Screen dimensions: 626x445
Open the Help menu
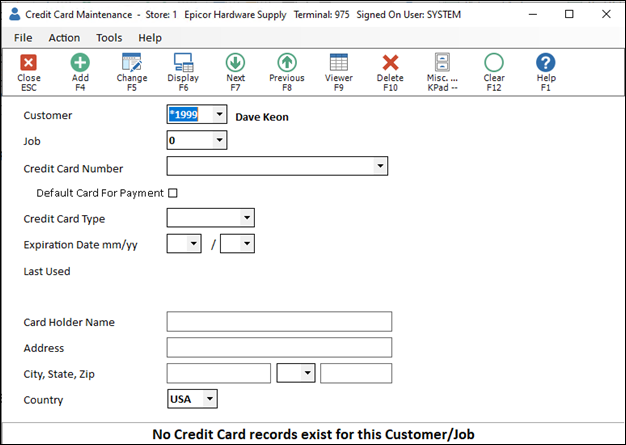tap(150, 38)
